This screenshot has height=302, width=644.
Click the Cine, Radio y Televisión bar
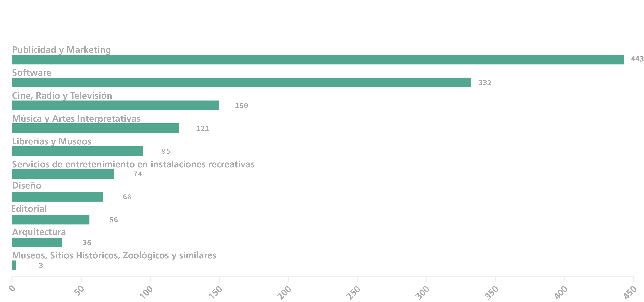[x=115, y=105]
